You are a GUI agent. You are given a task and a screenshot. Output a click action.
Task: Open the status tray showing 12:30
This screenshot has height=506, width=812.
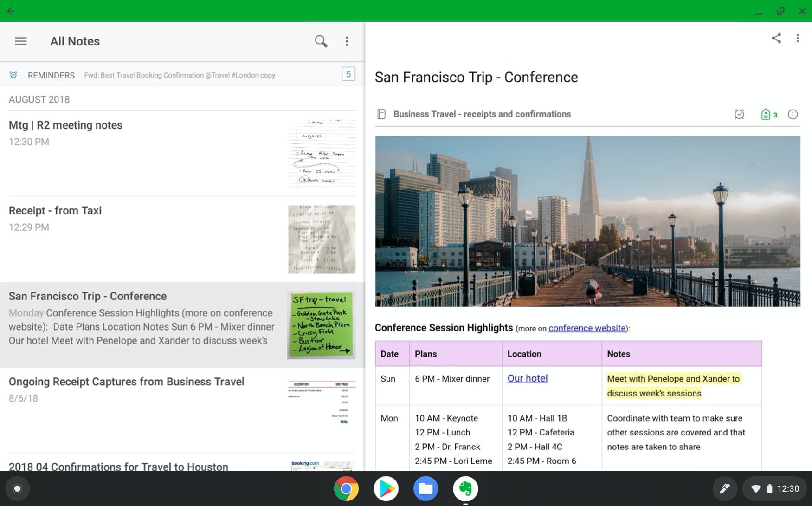click(x=774, y=488)
